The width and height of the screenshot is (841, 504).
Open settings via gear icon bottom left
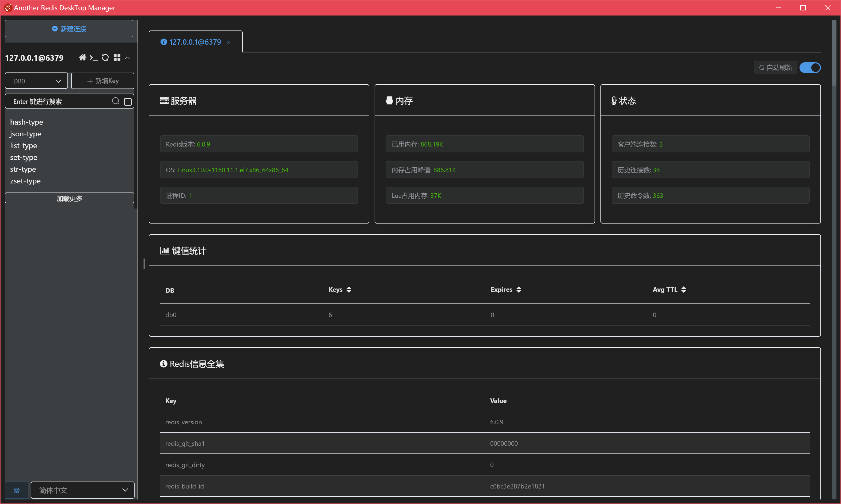pyautogui.click(x=16, y=490)
